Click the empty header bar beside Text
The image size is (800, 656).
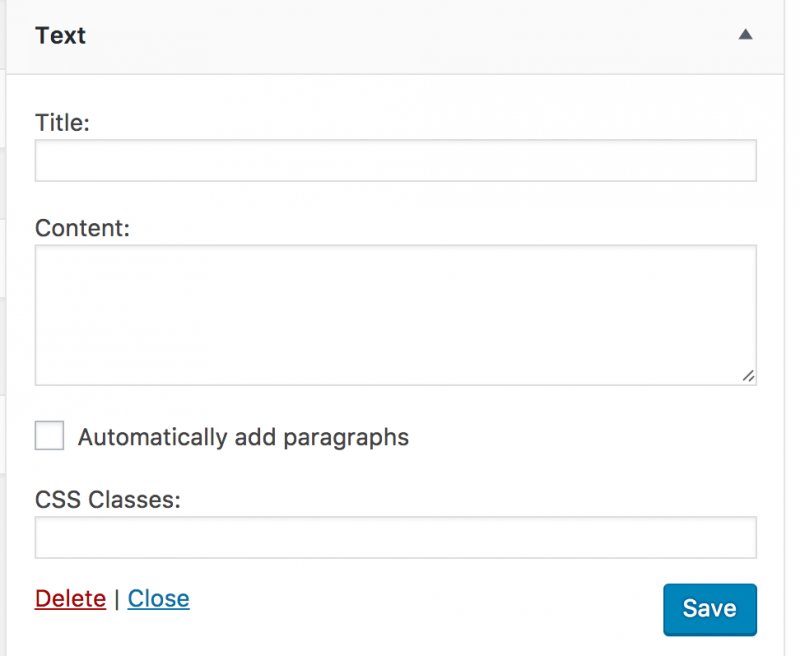400,36
